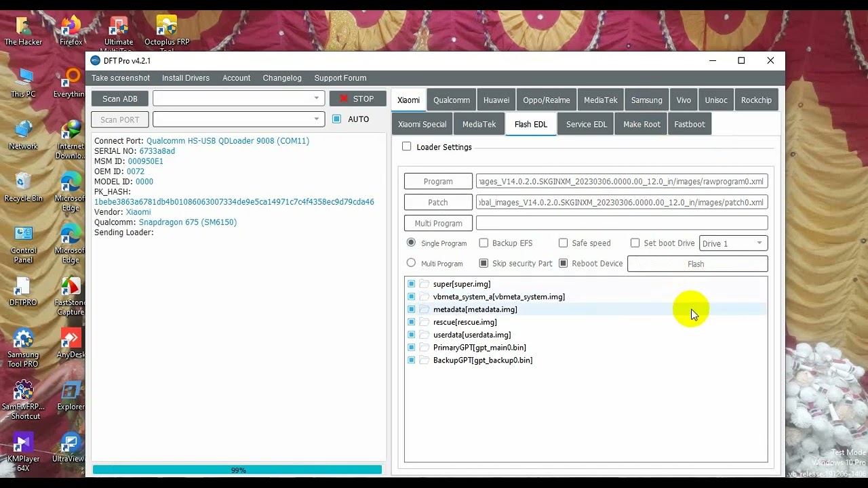Toggle Skip security Part checkbox

(x=484, y=263)
